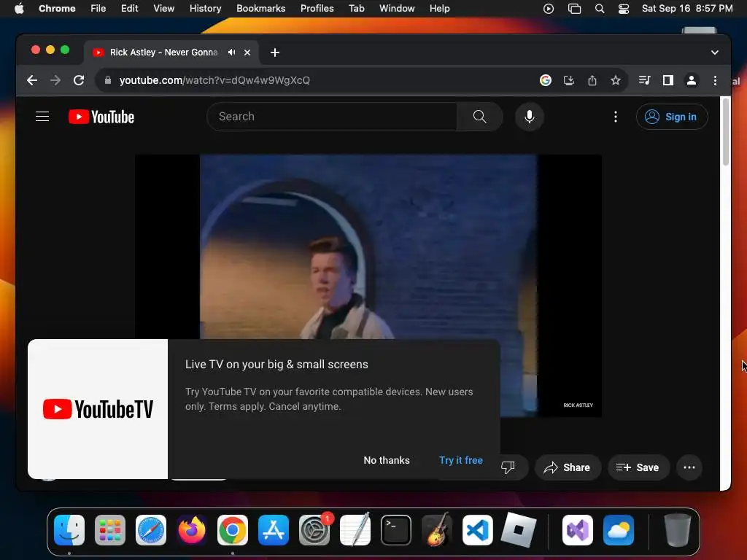Go to the YouTube home logo
747x560 pixels.
point(101,117)
